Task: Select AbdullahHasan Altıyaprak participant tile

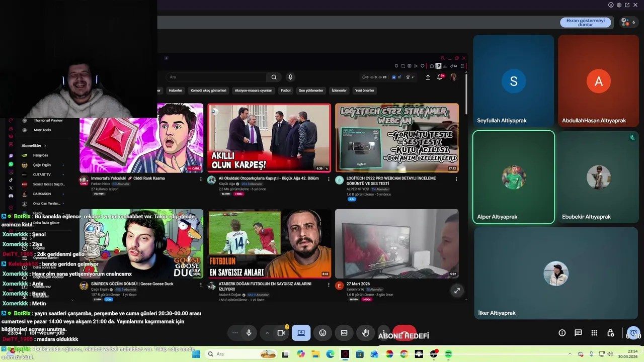Action: point(598,80)
